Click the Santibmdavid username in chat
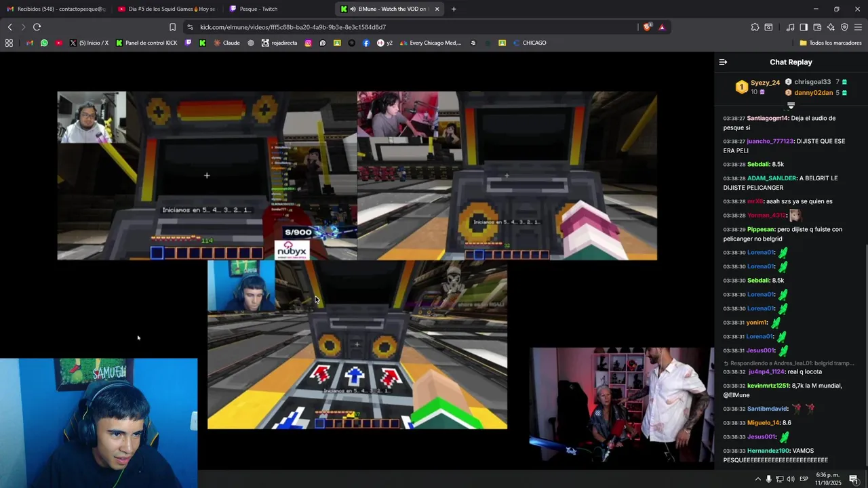Viewport: 868px width, 488px height. click(768, 409)
